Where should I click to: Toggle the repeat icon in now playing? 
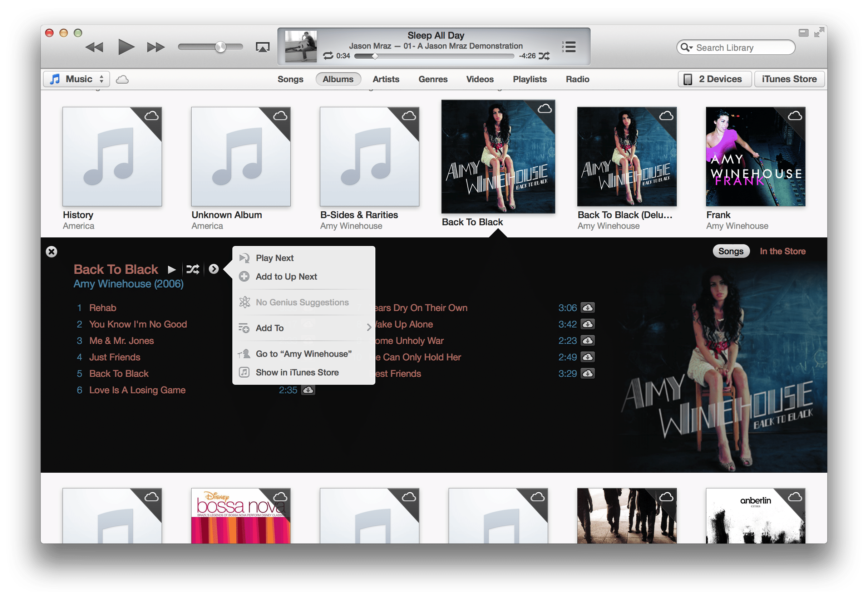(328, 56)
